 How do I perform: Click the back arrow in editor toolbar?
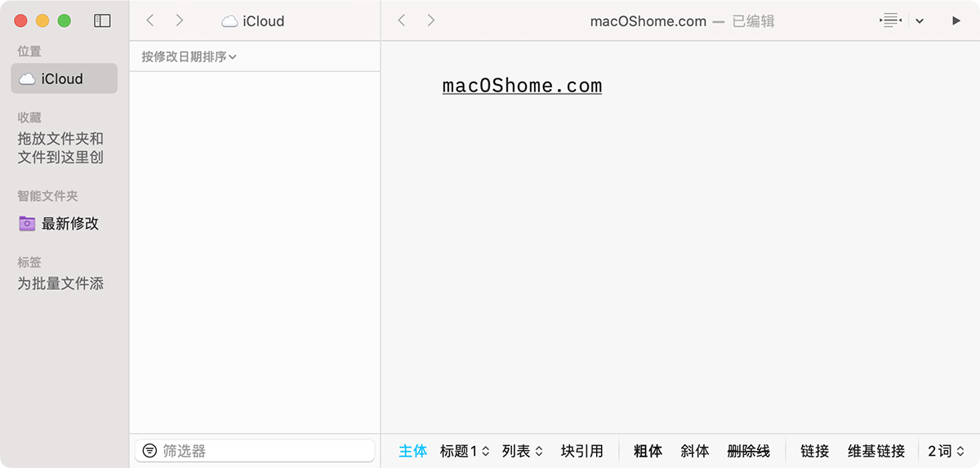[x=402, y=20]
